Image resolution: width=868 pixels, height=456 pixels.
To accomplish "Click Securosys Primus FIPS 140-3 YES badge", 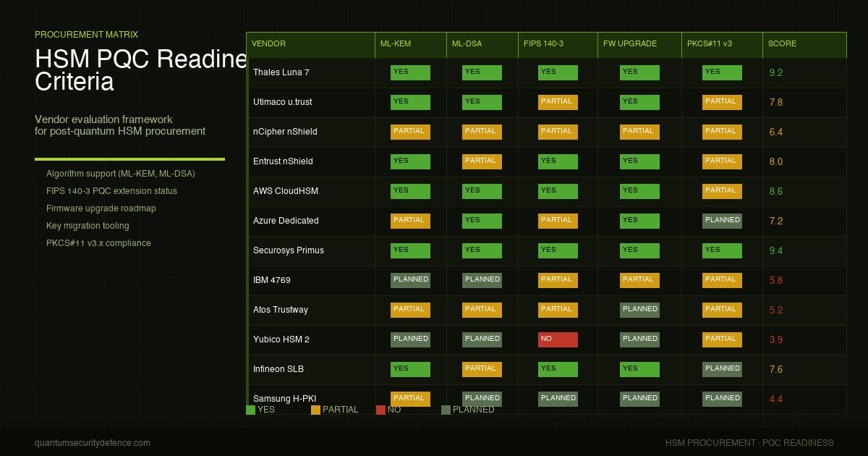I will (x=558, y=250).
